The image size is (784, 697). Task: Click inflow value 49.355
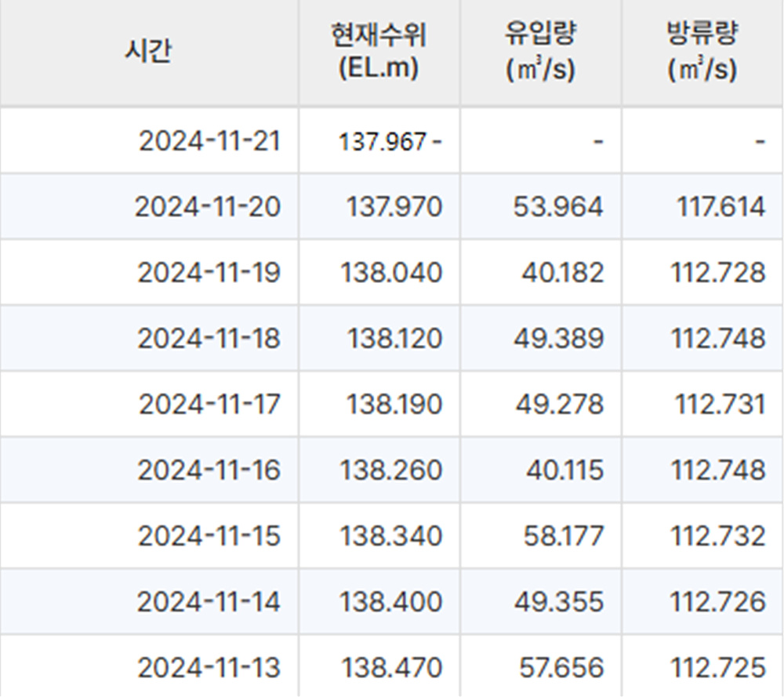point(559,602)
